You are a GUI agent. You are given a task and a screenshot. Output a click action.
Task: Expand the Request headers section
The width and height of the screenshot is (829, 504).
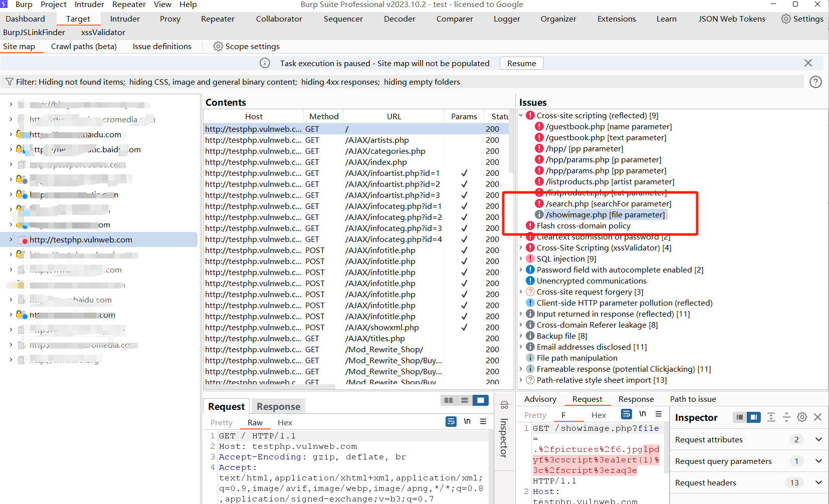(818, 482)
